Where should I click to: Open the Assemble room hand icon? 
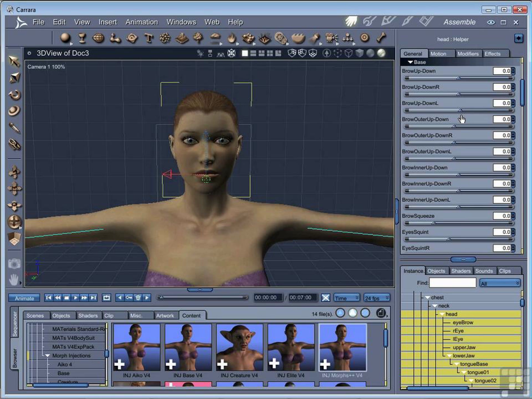(x=351, y=22)
